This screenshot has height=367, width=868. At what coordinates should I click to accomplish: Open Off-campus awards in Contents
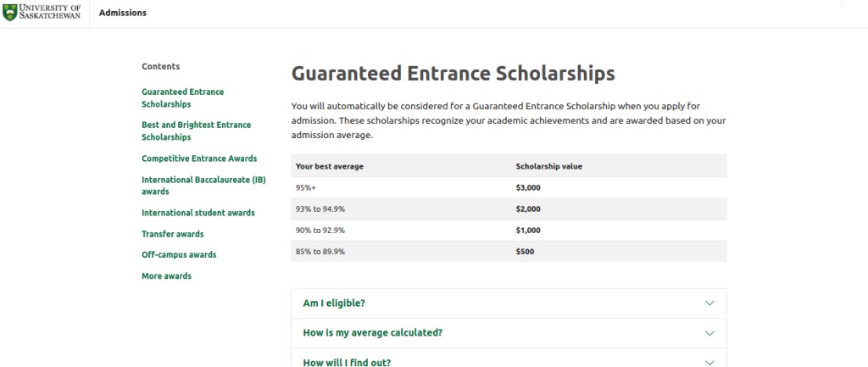pyautogui.click(x=178, y=254)
